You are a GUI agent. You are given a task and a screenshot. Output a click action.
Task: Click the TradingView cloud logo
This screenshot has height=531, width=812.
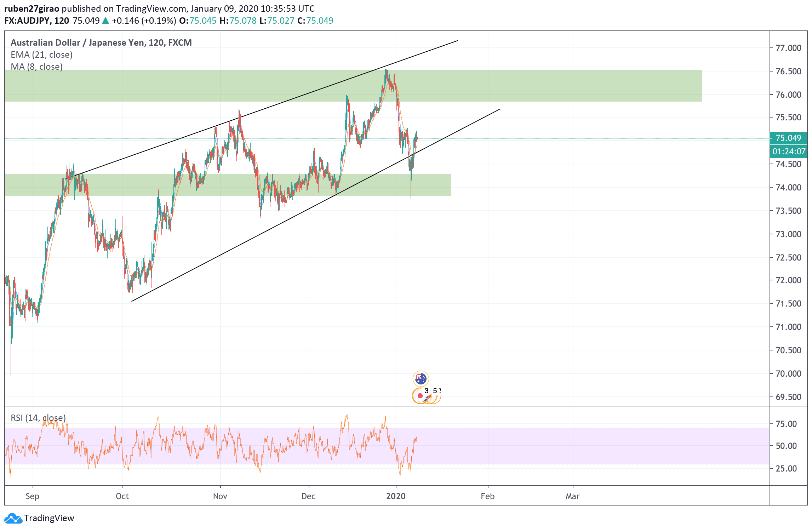tap(13, 518)
